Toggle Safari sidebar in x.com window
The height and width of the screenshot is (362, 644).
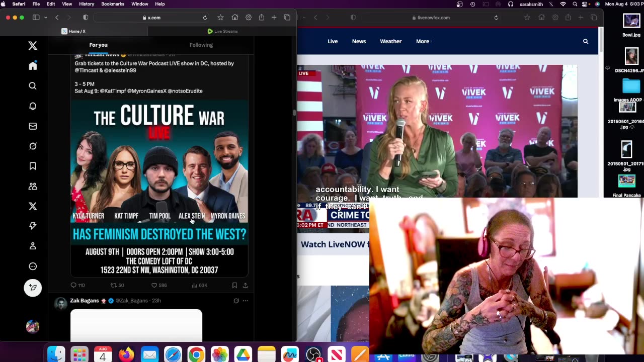pyautogui.click(x=36, y=18)
